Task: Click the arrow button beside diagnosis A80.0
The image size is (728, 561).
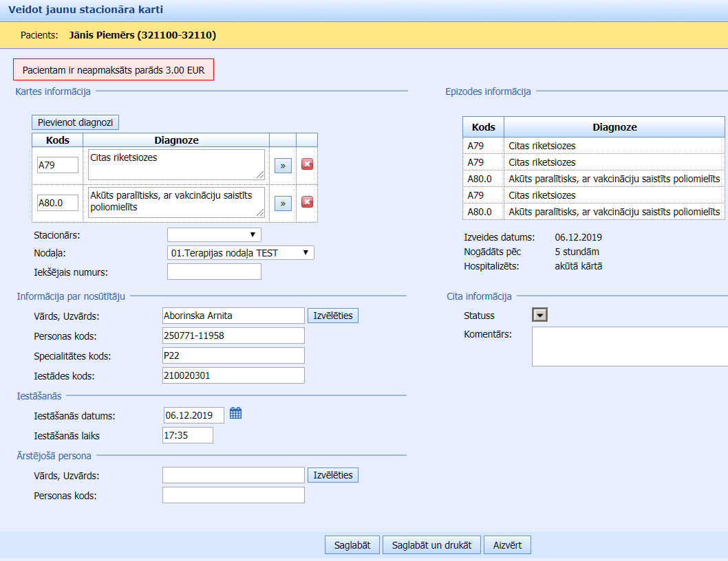Action: (x=283, y=203)
